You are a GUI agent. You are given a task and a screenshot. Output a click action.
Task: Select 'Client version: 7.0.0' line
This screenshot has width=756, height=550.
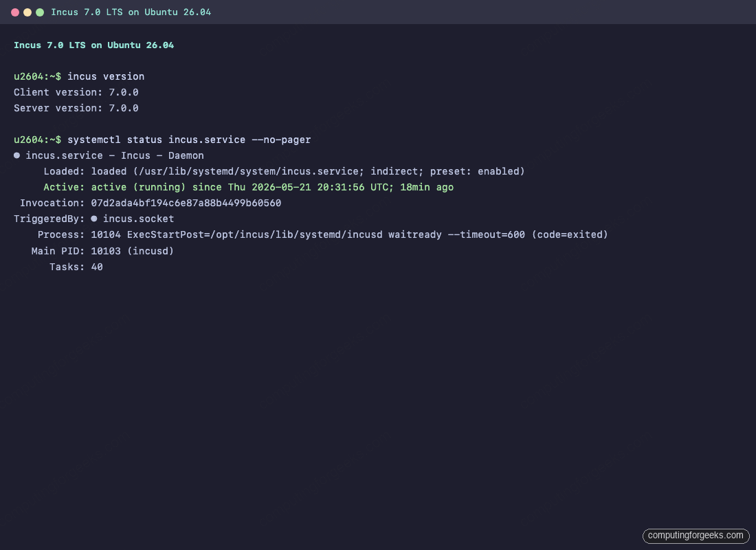click(76, 92)
